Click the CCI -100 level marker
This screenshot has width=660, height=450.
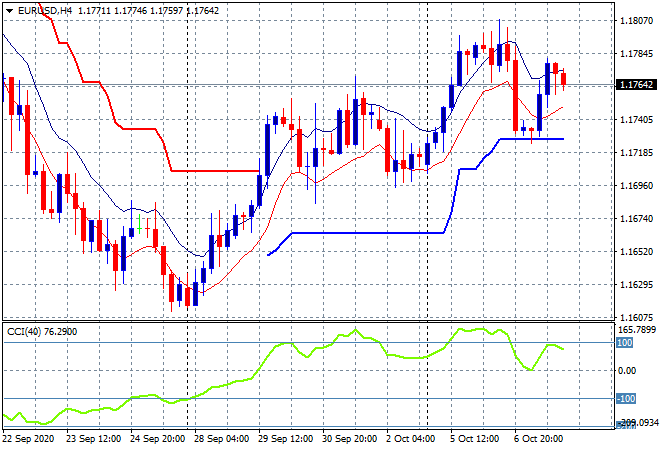[x=626, y=398]
